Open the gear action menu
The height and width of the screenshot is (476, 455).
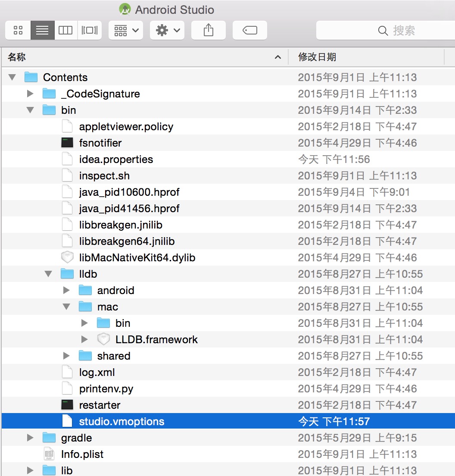pos(167,30)
